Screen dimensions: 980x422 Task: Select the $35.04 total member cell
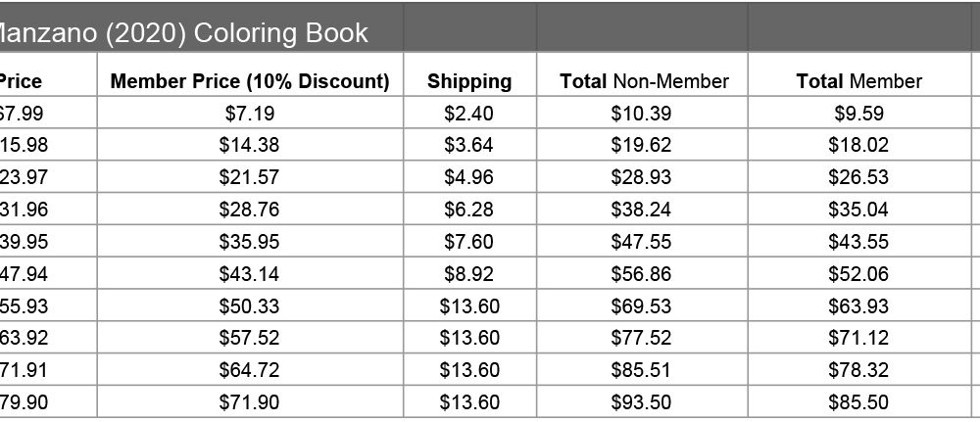coord(858,210)
